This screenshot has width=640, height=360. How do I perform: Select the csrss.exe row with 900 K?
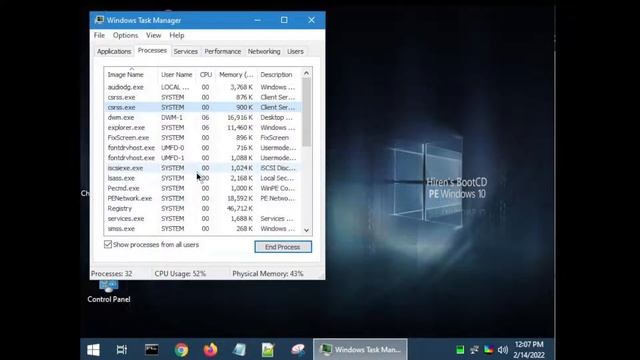point(203,107)
